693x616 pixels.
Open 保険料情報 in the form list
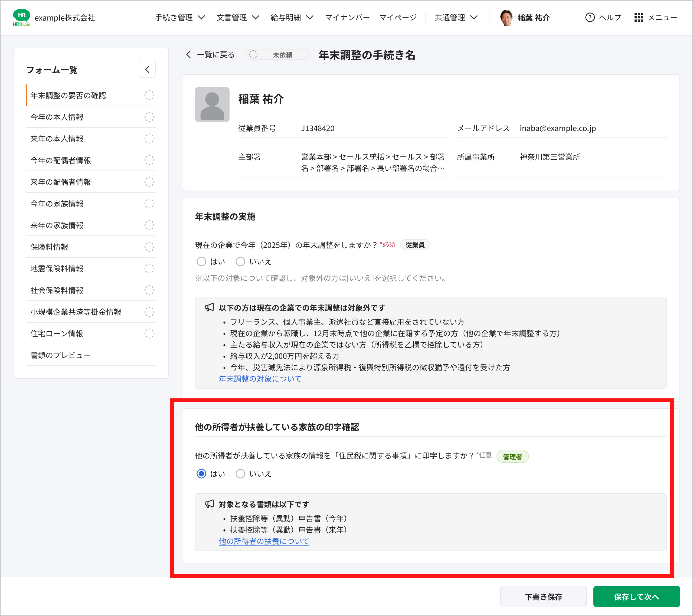50,247
